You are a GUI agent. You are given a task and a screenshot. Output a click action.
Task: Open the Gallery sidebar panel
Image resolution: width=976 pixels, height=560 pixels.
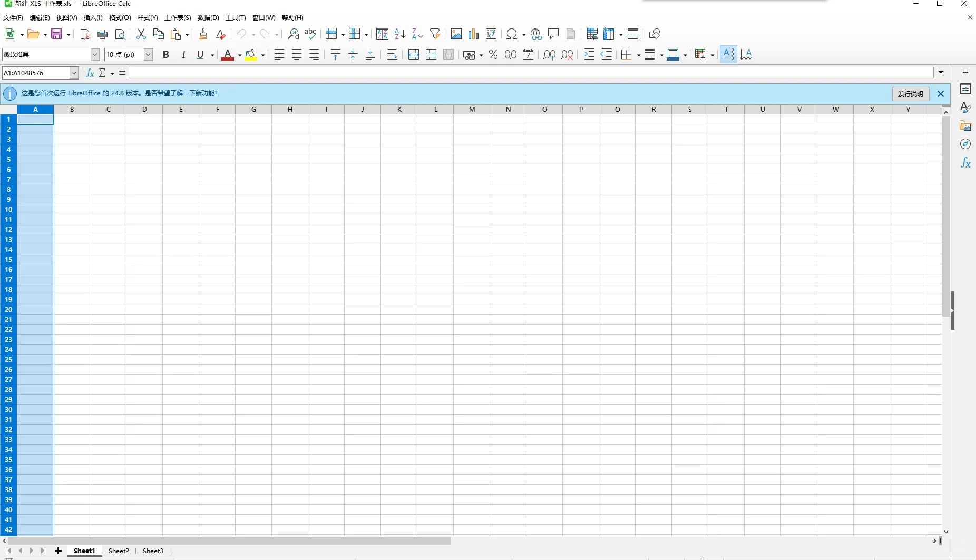pyautogui.click(x=966, y=126)
